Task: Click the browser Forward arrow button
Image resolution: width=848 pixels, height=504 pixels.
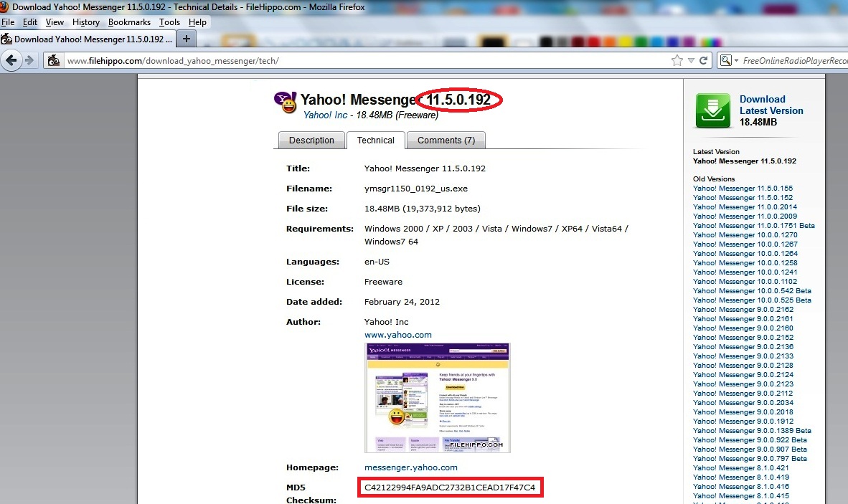Action: 29,60
